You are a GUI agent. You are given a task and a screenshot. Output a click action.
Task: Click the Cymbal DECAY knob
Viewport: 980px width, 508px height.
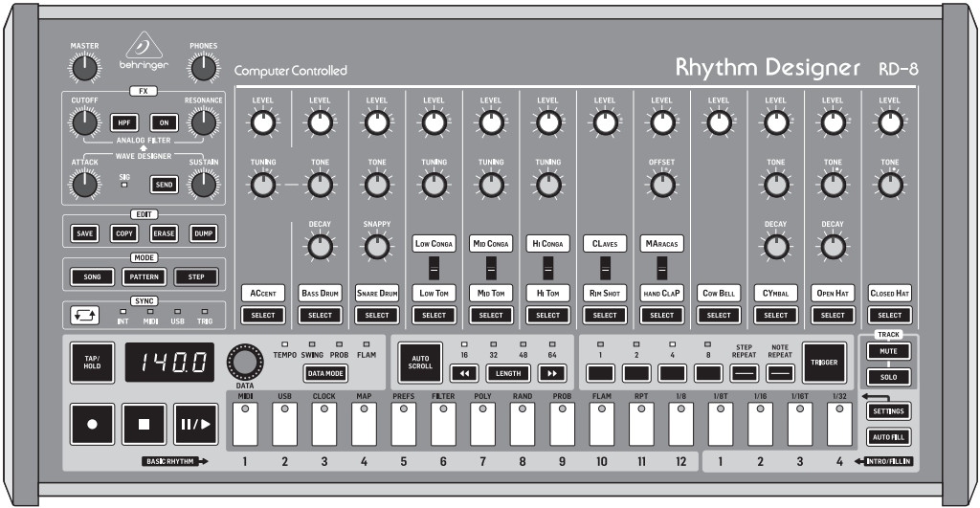coord(775,247)
